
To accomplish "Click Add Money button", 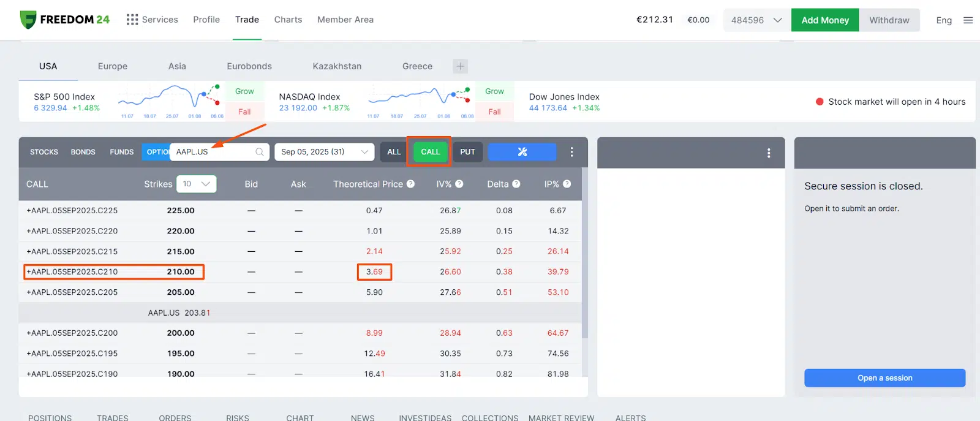I will [x=825, y=20].
